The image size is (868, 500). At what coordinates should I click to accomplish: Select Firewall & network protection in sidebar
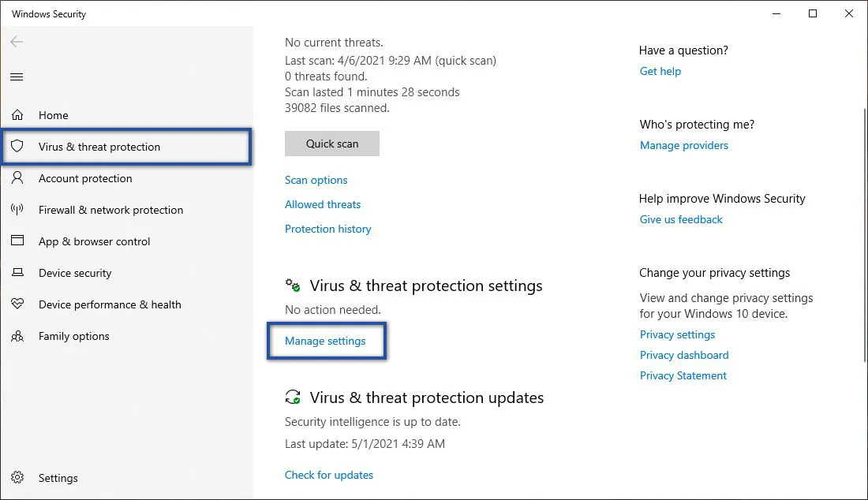[110, 210]
